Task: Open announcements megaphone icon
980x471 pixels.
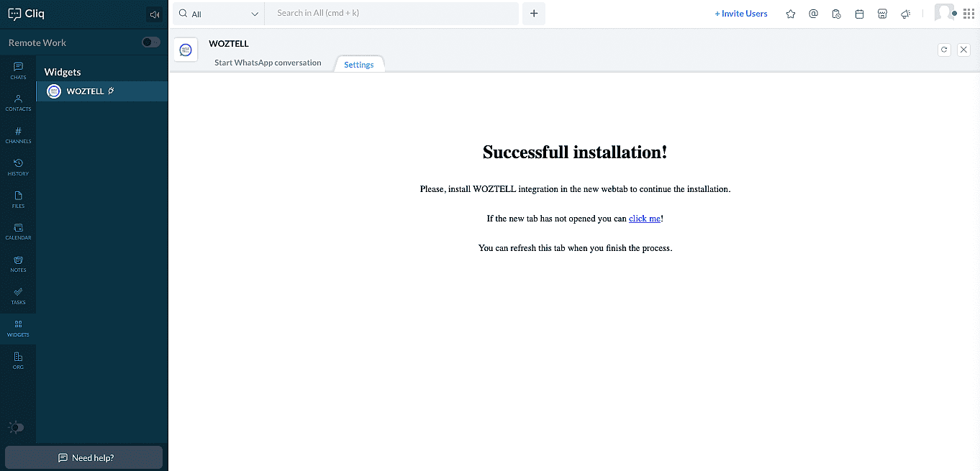Action: pos(906,14)
